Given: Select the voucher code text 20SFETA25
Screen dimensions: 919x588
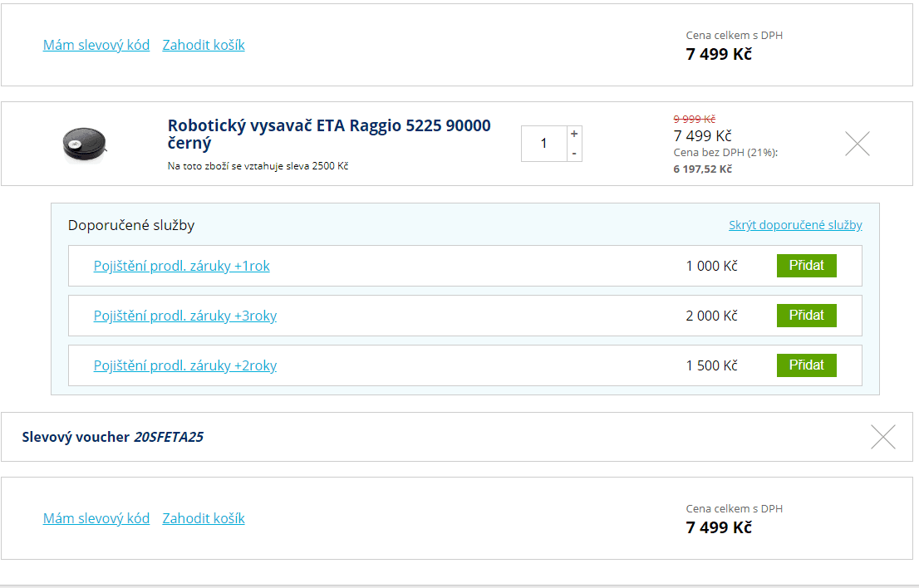Looking at the screenshot, I should click(169, 437).
